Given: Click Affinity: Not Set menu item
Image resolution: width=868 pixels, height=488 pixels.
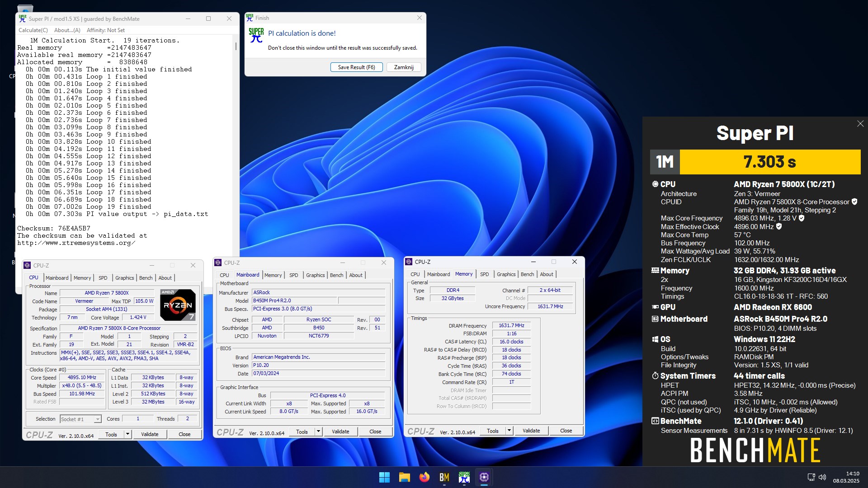Looking at the screenshot, I should tap(106, 30).
